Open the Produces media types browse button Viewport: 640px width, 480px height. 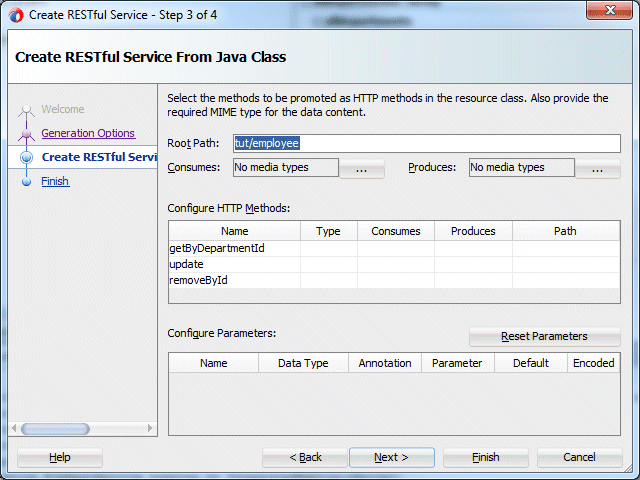click(x=598, y=168)
